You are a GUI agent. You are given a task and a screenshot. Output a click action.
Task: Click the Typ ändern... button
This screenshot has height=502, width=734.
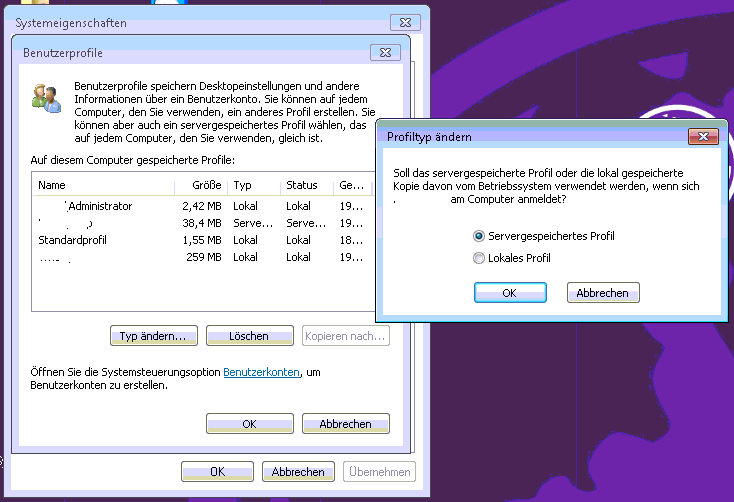click(153, 336)
